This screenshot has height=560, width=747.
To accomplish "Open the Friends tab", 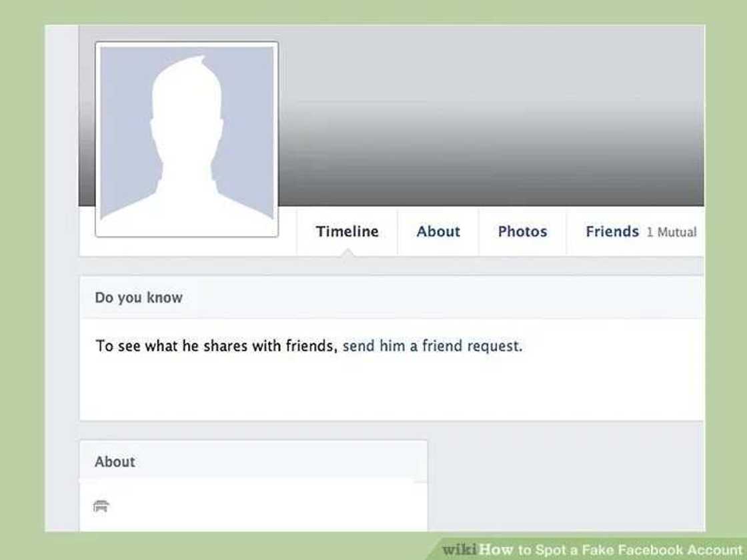I will [x=612, y=231].
